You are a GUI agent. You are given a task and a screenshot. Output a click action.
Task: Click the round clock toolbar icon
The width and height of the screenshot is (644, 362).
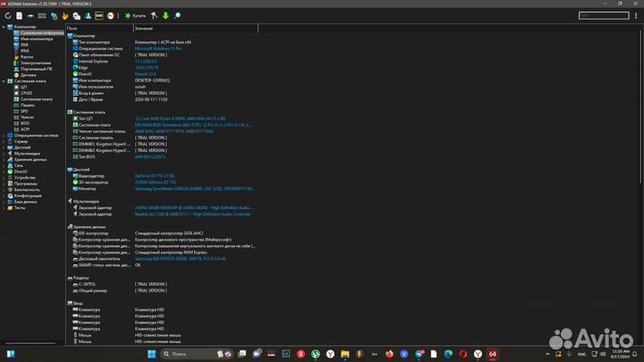[111, 15]
